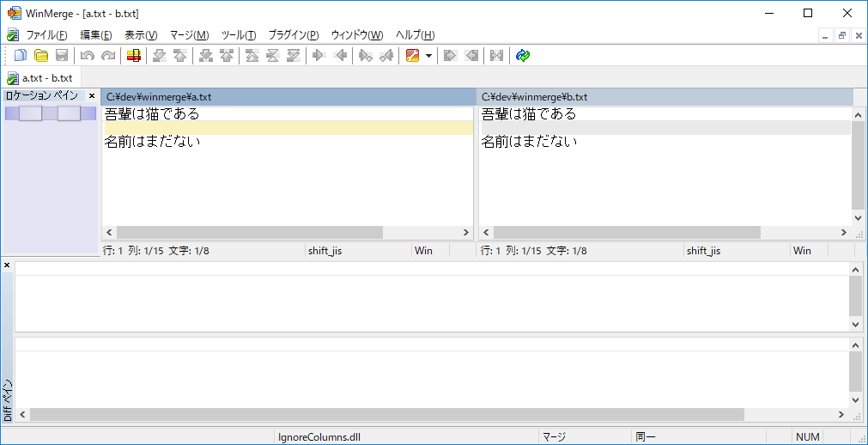
Task: Go to last difference icon
Action: [x=294, y=56]
